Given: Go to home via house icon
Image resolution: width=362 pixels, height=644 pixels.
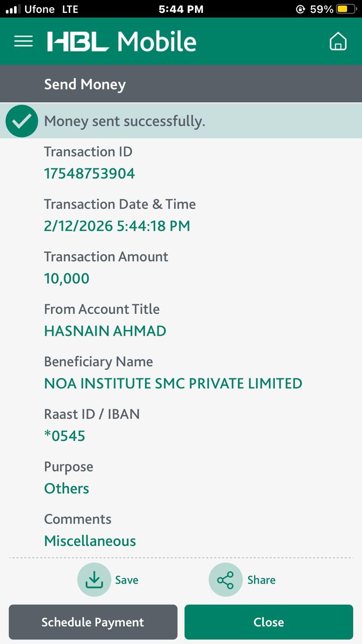Looking at the screenshot, I should click(x=338, y=41).
